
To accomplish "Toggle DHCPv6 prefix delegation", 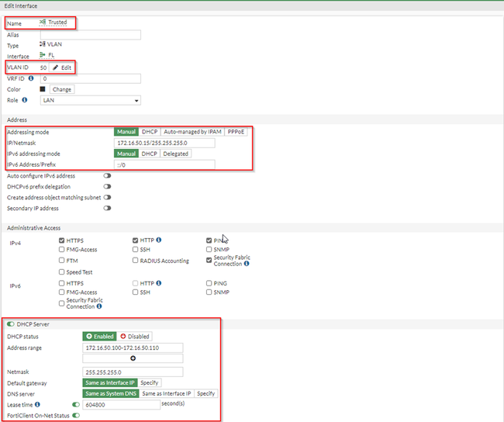I will (x=107, y=186).
